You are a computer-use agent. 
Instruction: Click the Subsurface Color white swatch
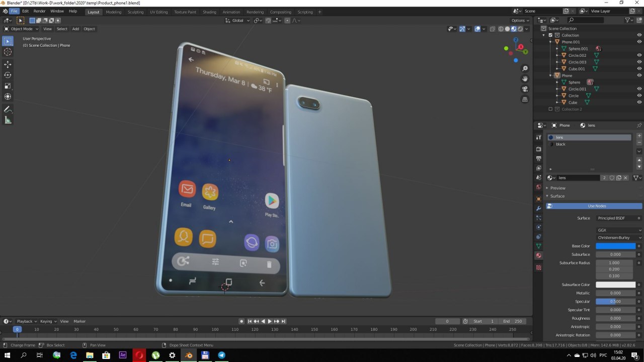coord(616,285)
